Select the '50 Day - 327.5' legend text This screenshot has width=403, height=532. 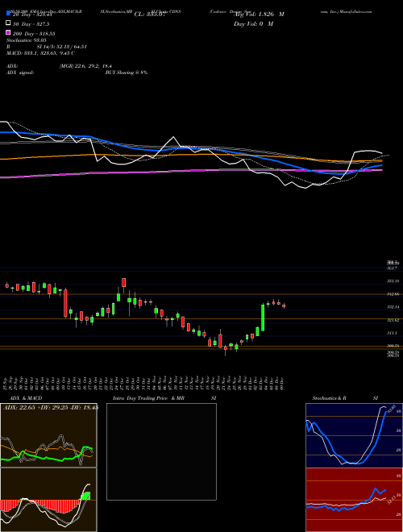click(x=31, y=23)
